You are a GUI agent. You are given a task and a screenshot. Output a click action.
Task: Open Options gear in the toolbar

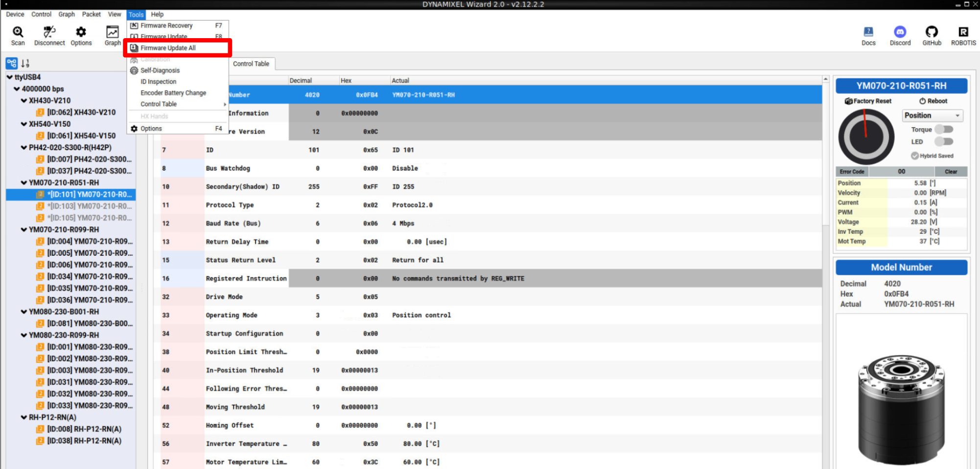(81, 32)
